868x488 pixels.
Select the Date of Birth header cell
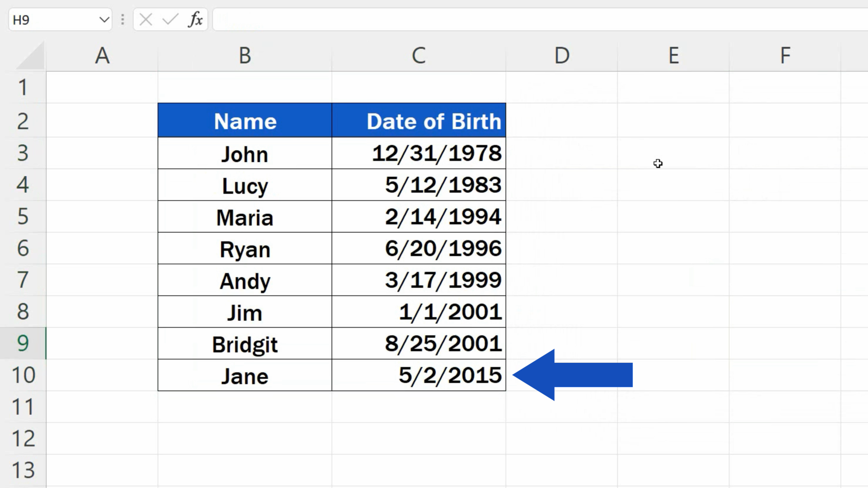[419, 120]
